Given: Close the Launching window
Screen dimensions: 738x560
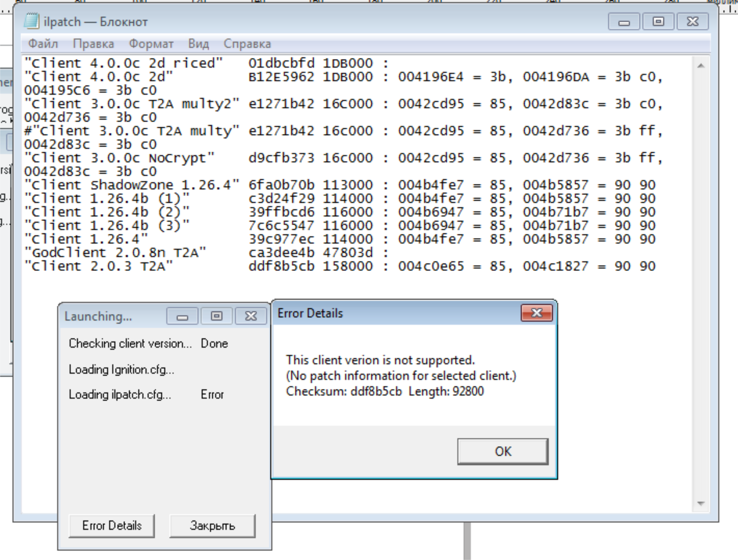Looking at the screenshot, I should 251,316.
